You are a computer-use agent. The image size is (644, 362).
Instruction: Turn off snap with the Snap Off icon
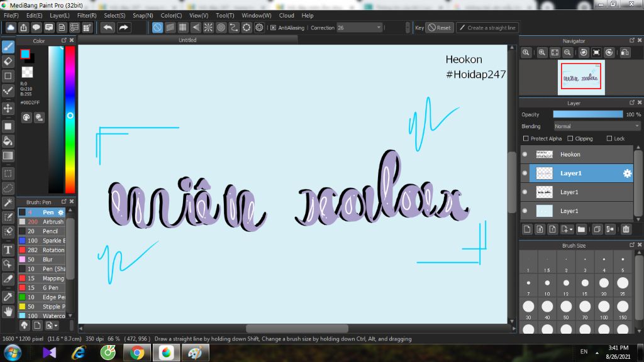tap(157, 28)
